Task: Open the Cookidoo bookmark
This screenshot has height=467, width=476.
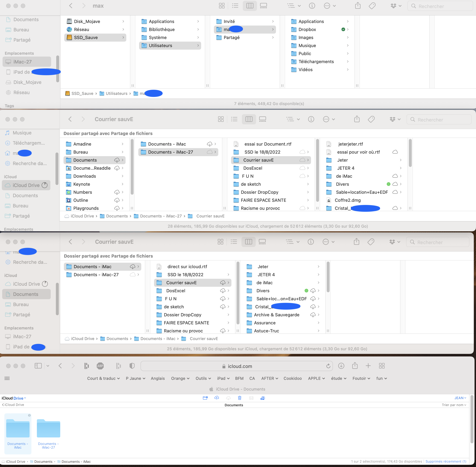Action: coord(292,379)
